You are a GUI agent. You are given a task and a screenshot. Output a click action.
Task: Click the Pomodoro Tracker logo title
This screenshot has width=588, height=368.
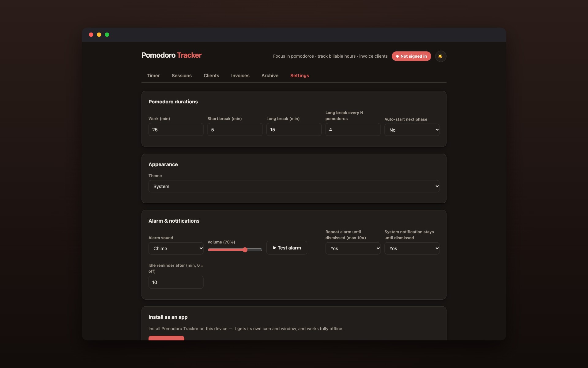[171, 55]
